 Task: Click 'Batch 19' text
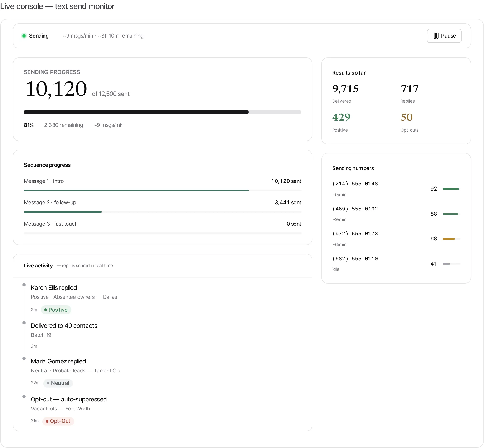pos(41,335)
